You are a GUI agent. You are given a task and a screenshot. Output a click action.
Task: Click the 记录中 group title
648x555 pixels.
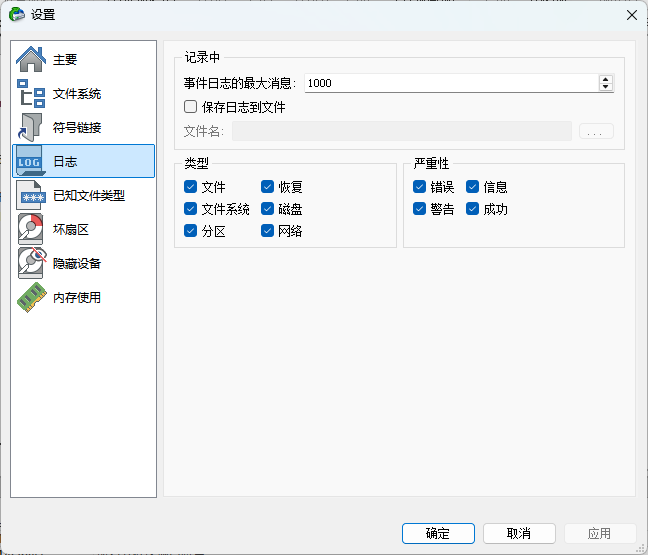[202, 57]
